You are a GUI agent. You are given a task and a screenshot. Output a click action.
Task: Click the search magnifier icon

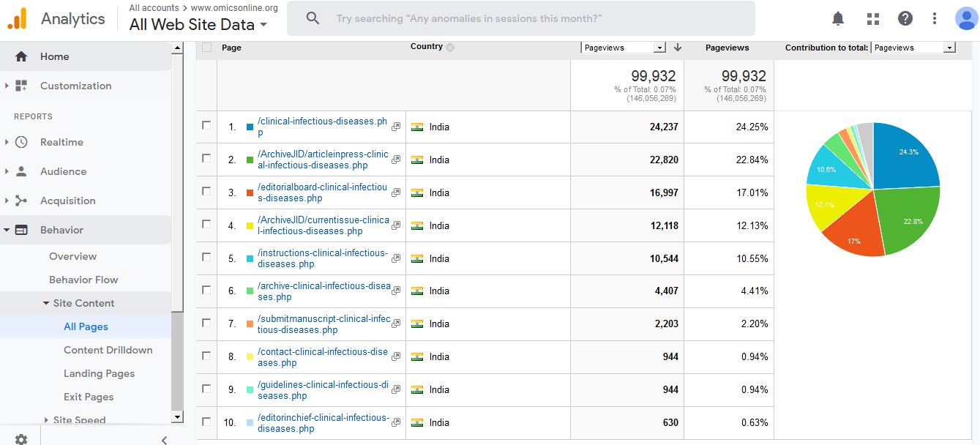pos(313,18)
